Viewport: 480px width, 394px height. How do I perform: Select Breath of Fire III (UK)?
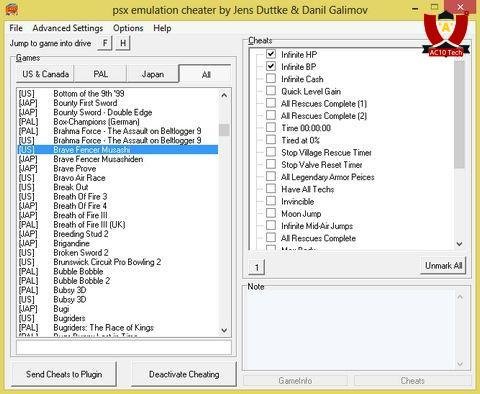118,224
